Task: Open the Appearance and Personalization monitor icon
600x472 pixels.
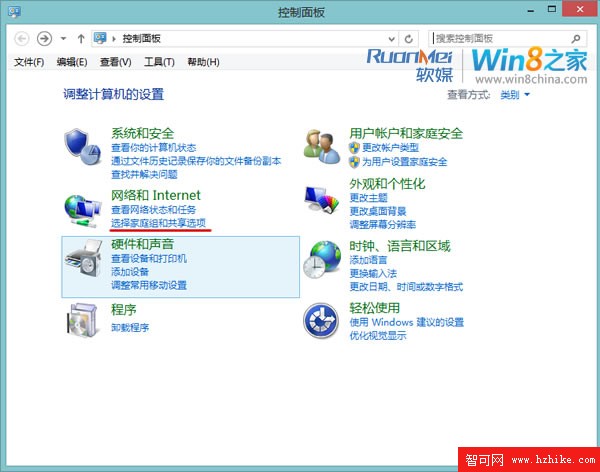Action: point(322,199)
